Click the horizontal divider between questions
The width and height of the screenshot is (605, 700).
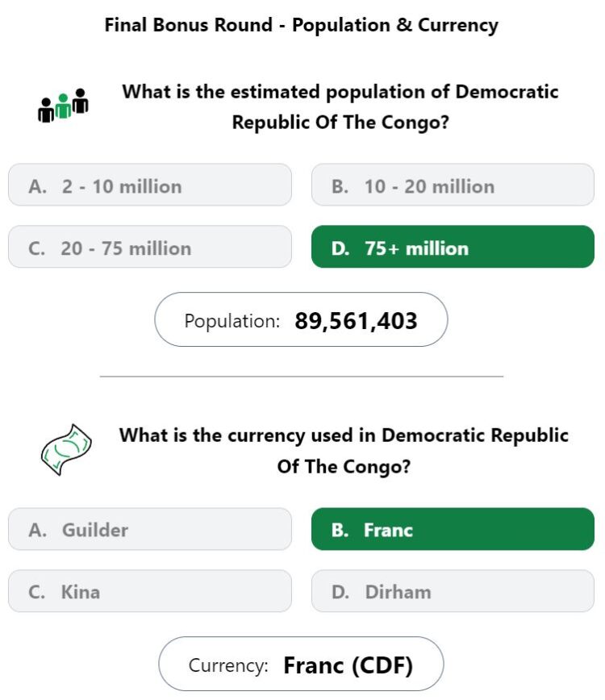point(302,377)
